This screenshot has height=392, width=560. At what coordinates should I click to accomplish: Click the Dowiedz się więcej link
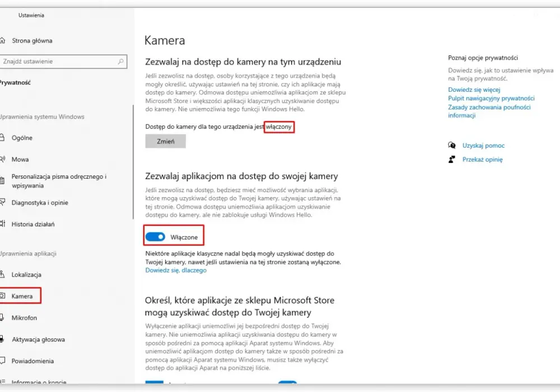click(x=474, y=90)
